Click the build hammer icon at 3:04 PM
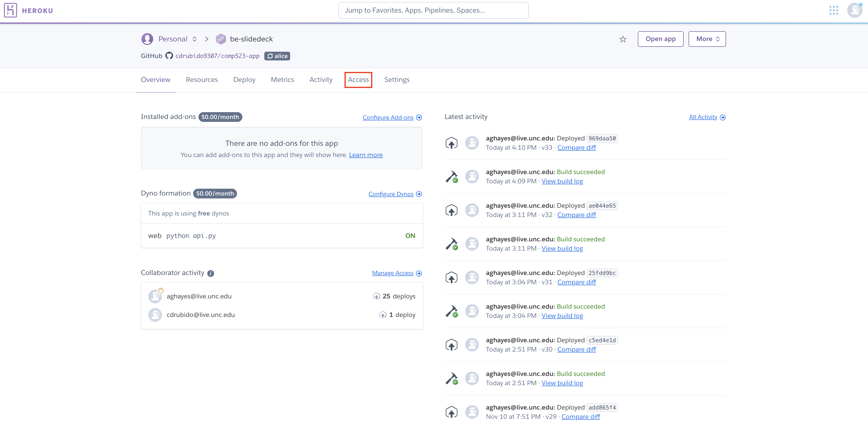The height and width of the screenshot is (431, 868). (452, 311)
